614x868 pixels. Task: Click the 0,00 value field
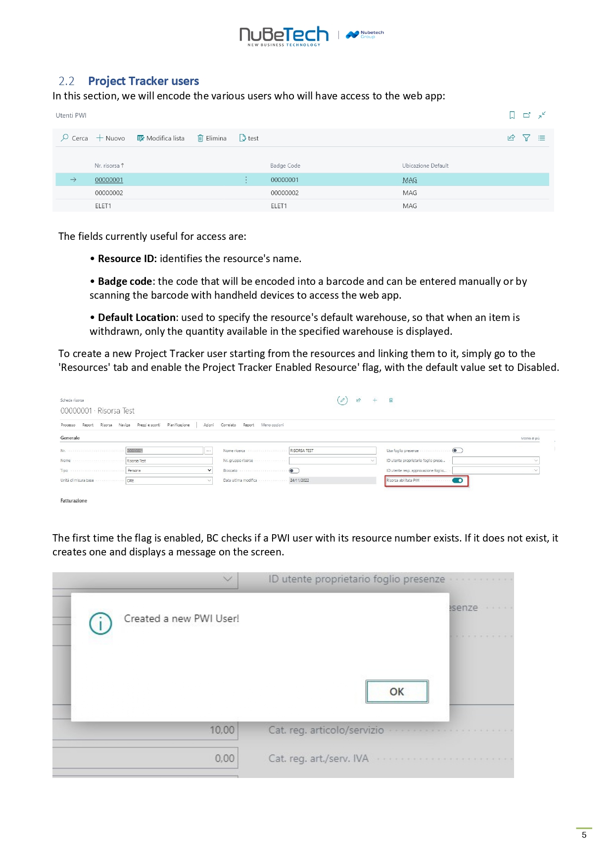coord(145,758)
